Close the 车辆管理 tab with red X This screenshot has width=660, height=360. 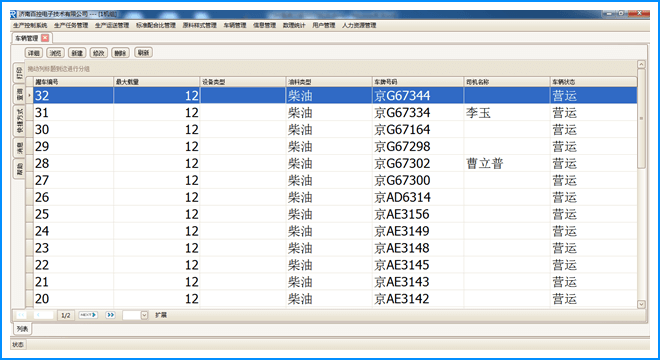45,38
